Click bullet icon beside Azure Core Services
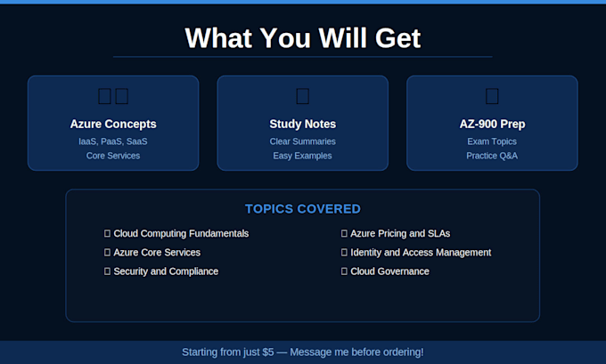Viewport: 606px width, 364px height. coord(107,253)
